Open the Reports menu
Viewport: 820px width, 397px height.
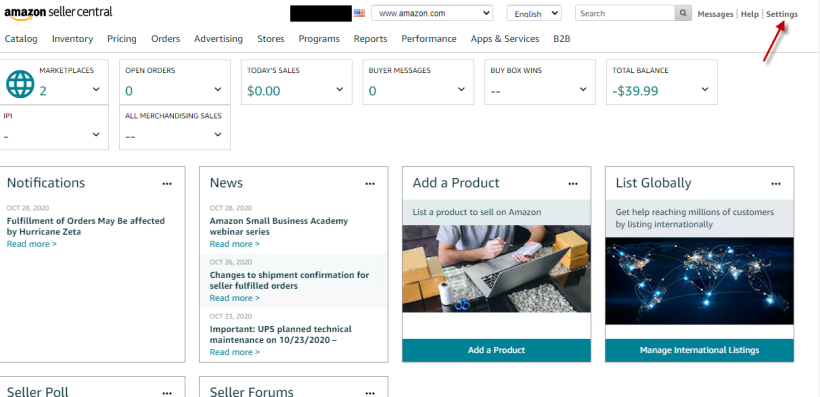(370, 39)
